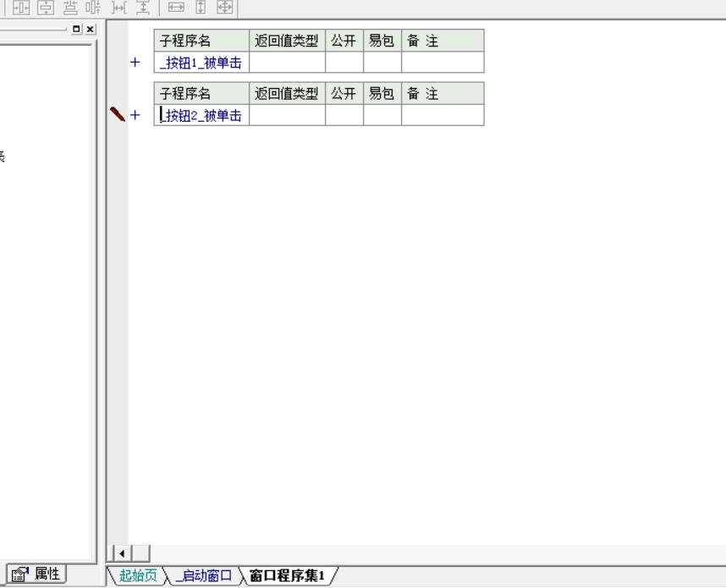Viewport: 726px width, 588px height.
Task: Close the left side panel
Action: (x=90, y=29)
